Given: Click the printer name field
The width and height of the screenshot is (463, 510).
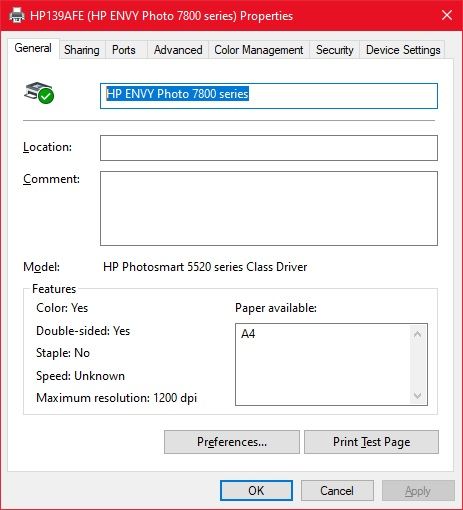Looking at the screenshot, I should [x=269, y=96].
